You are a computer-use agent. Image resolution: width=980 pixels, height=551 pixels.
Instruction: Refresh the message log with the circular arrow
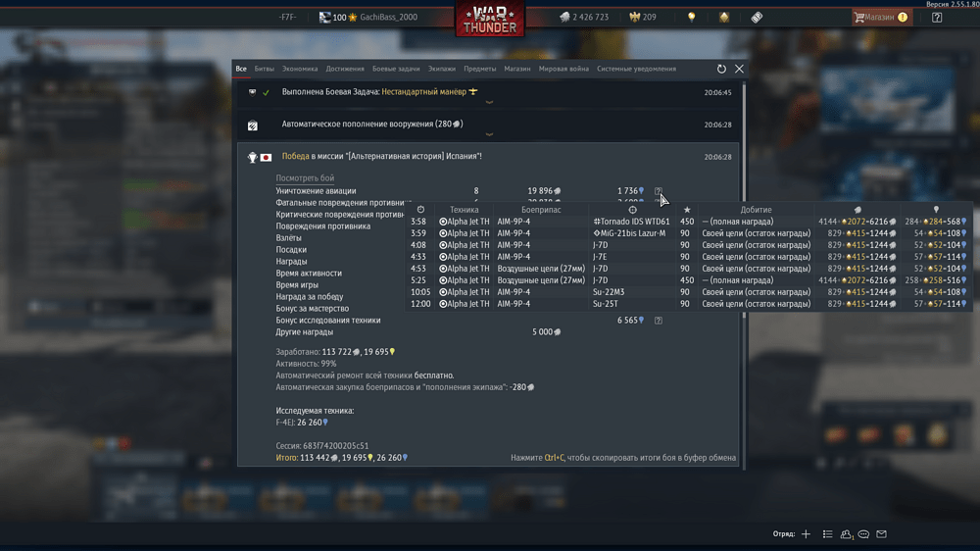[x=721, y=69]
